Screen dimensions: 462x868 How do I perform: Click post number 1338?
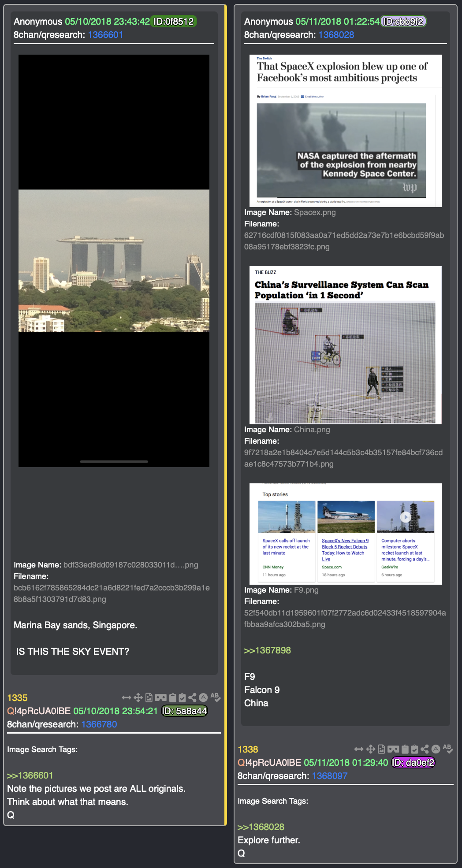pos(248,749)
